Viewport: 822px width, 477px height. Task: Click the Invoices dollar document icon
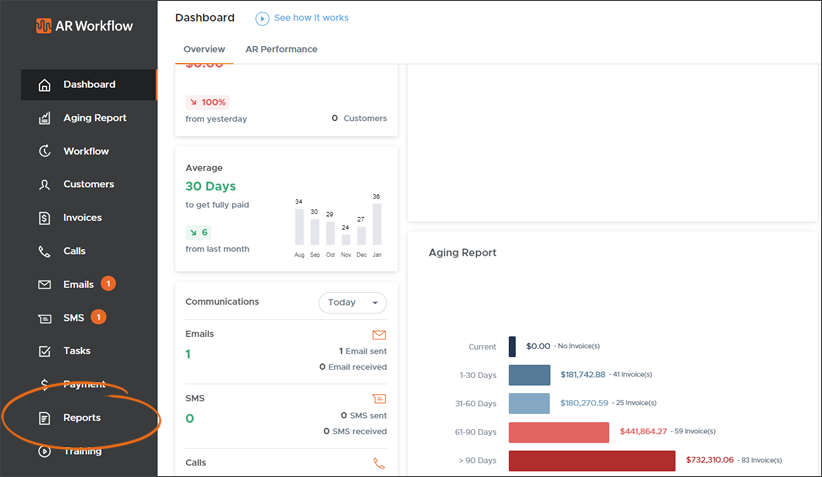coord(44,218)
